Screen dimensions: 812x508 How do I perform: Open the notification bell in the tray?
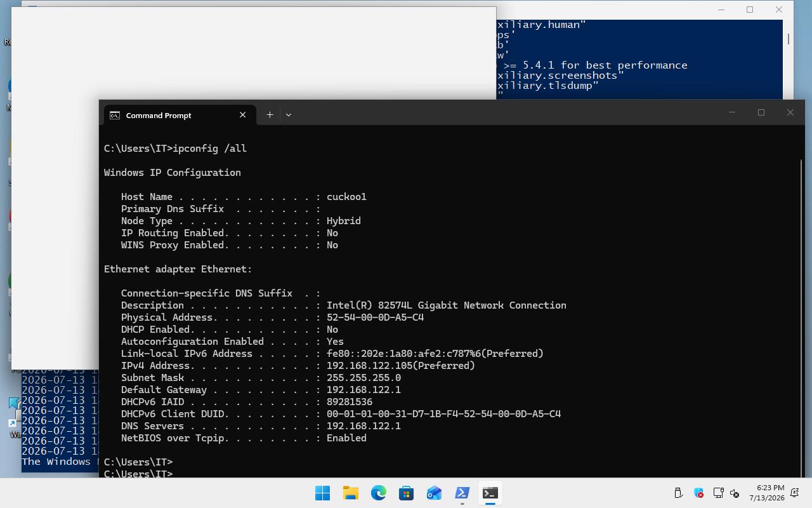(794, 493)
